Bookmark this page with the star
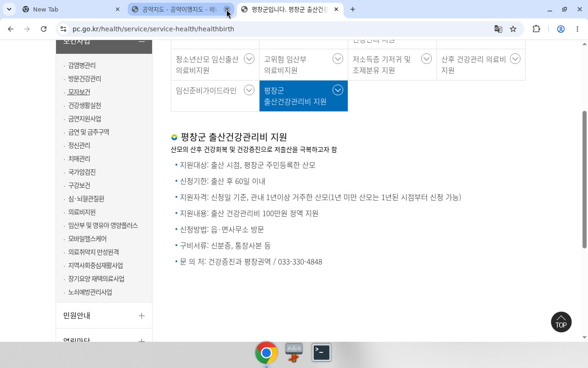The height and width of the screenshot is (368, 588). click(513, 29)
